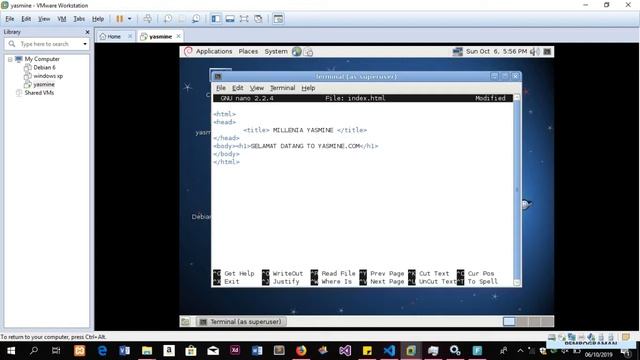The height and width of the screenshot is (360, 640).
Task: Click the GNOME panel rightmost indicator icon
Action: (x=547, y=51)
